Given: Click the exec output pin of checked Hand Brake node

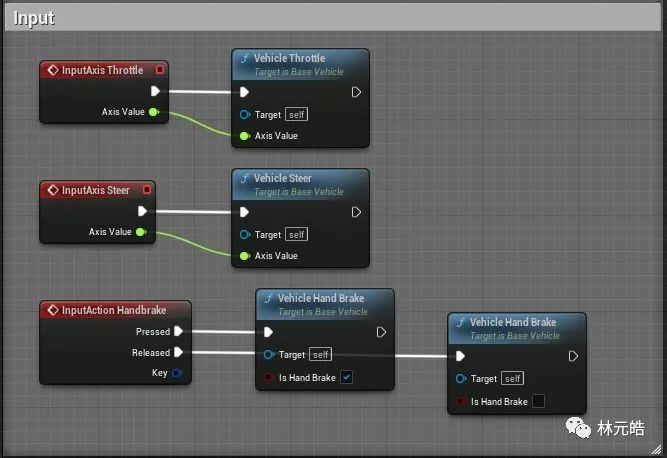Looking at the screenshot, I should click(x=381, y=332).
